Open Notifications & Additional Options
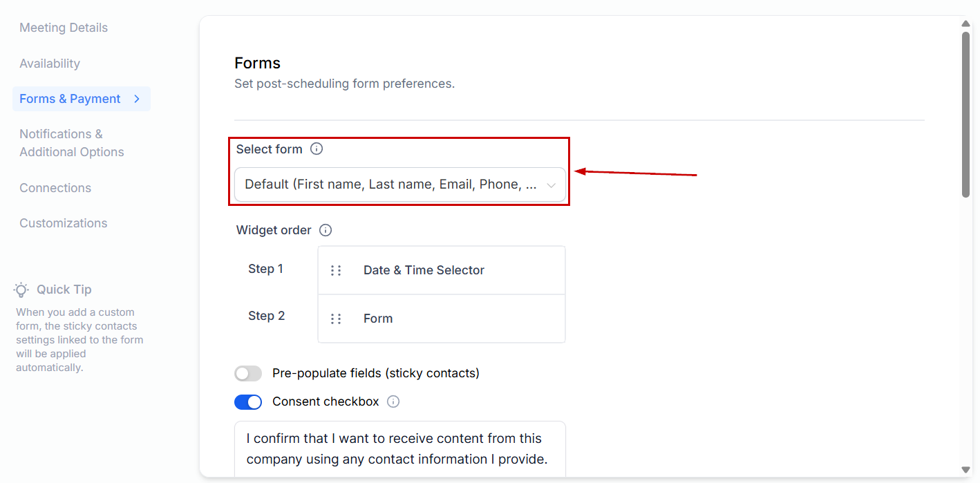 tap(71, 143)
